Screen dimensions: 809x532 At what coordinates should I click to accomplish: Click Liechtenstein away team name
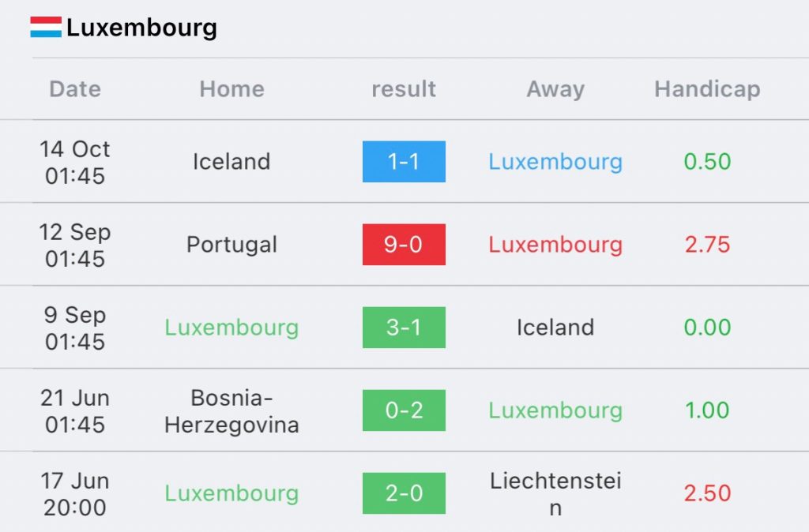(555, 493)
